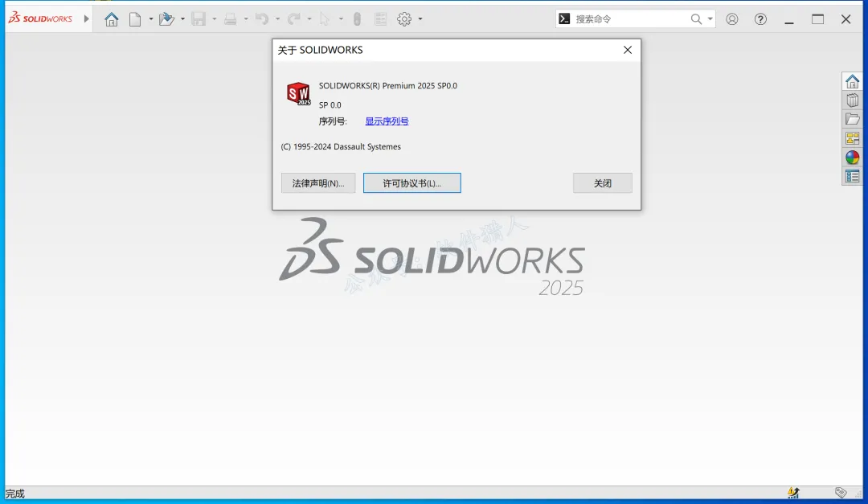Expand the Options gear dropdown
Image resolution: width=868 pixels, height=504 pixels.
(x=420, y=19)
